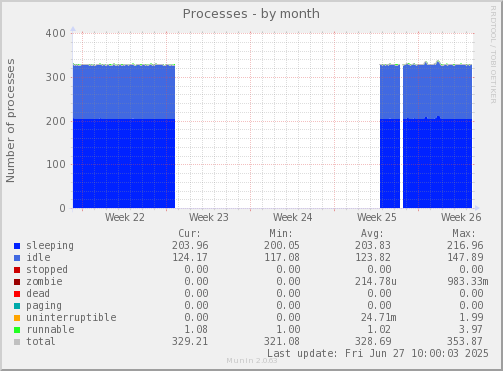
Task: Click the 300 y-axis tick label
Action: pos(56,77)
